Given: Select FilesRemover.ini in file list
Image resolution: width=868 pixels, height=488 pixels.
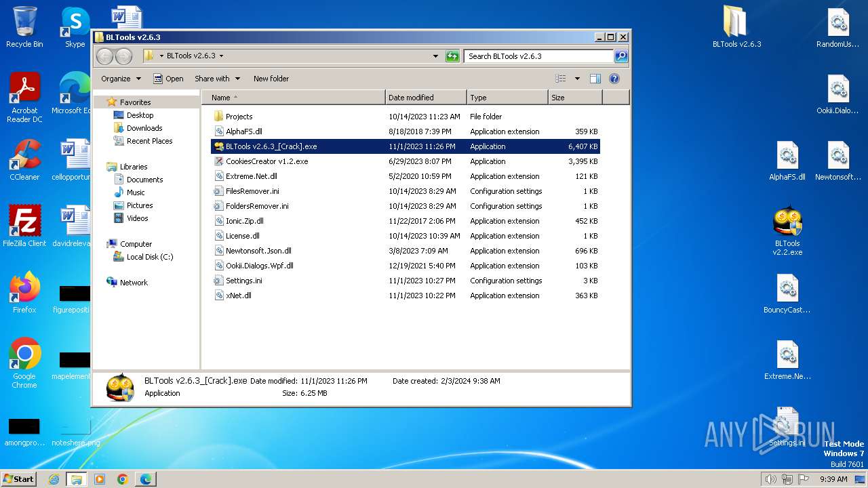Looking at the screenshot, I should pos(406,191).
